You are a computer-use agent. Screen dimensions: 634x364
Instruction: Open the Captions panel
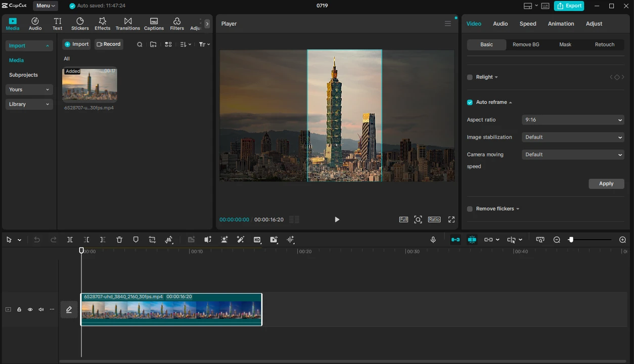pyautogui.click(x=154, y=24)
